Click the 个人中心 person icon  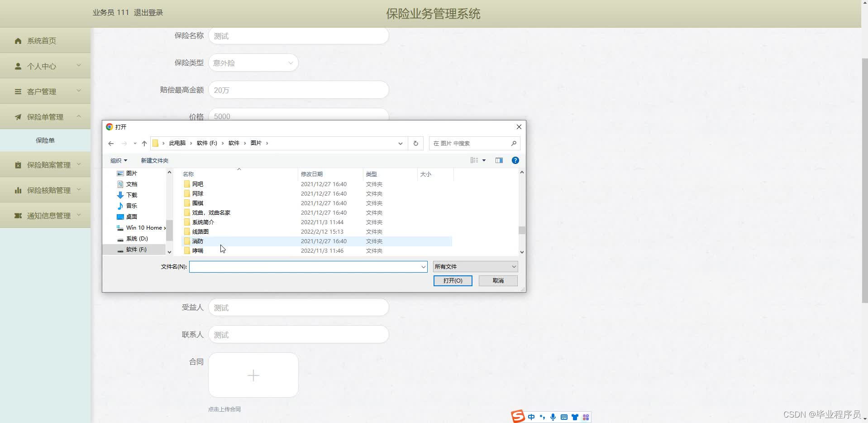[x=18, y=66]
